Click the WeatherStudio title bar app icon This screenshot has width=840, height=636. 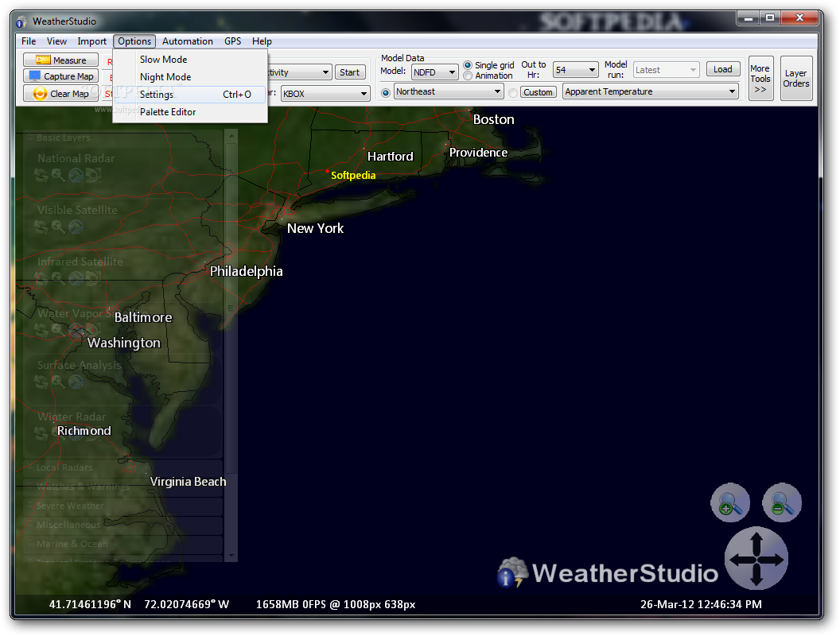coord(21,22)
